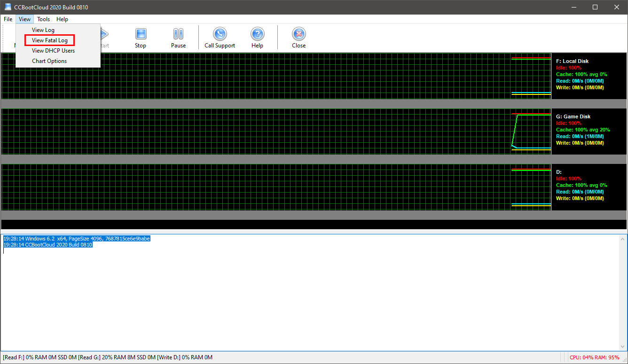628x364 pixels.
Task: Click the Stop toolbar icon
Action: [x=141, y=34]
